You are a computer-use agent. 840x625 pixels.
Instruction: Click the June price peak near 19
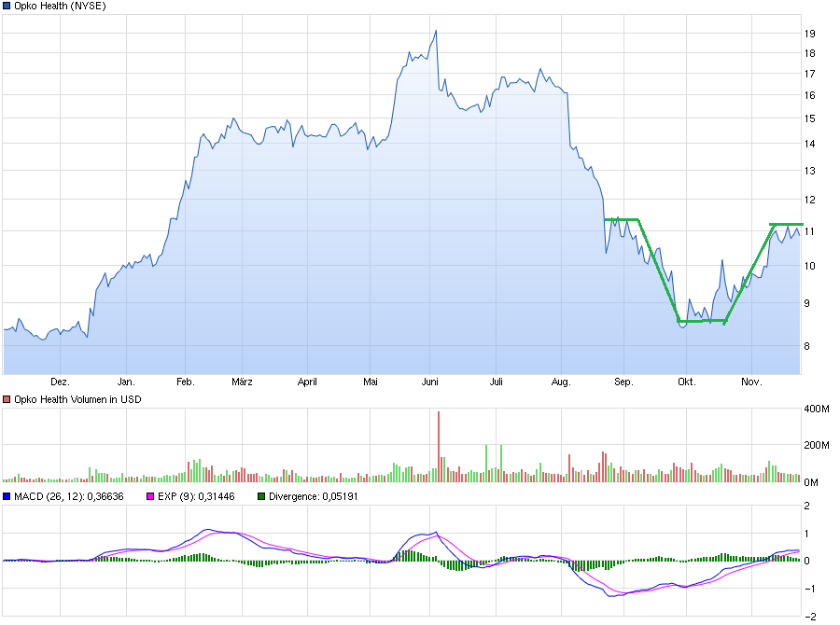[434, 31]
